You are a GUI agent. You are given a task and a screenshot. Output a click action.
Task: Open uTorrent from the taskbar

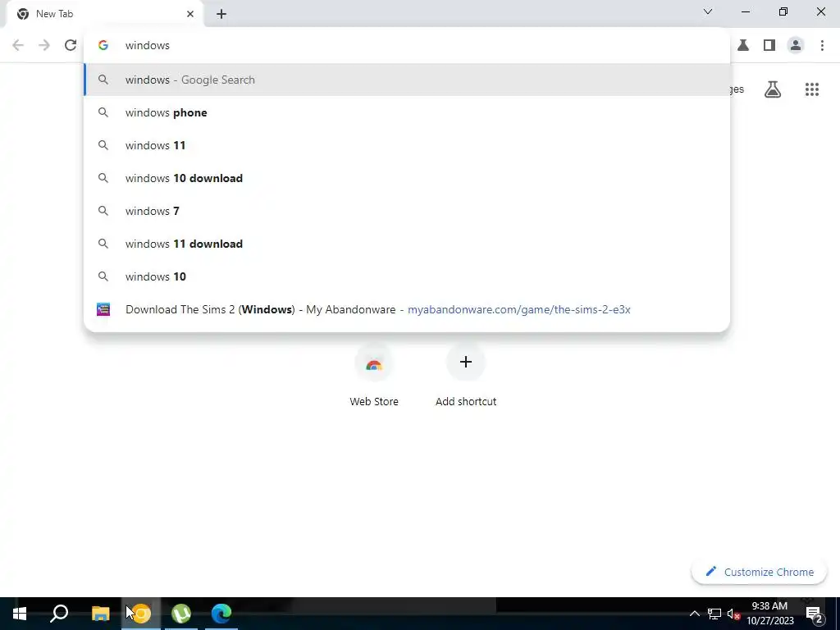(181, 614)
